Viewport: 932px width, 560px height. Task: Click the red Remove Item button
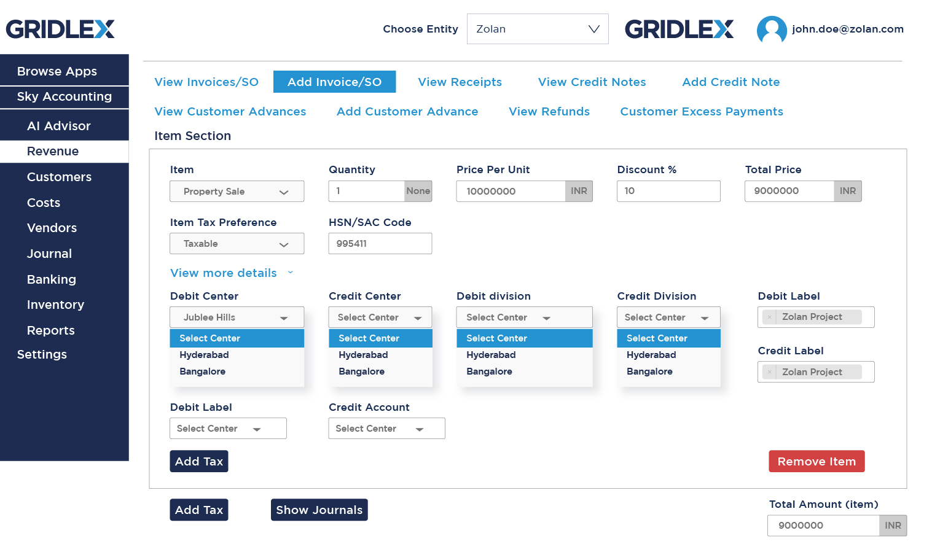[816, 461]
